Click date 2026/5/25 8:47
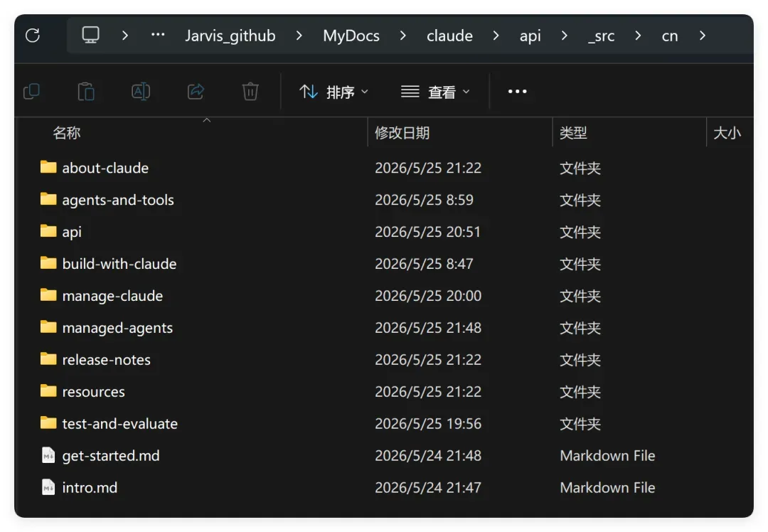768x532 pixels. tap(424, 264)
